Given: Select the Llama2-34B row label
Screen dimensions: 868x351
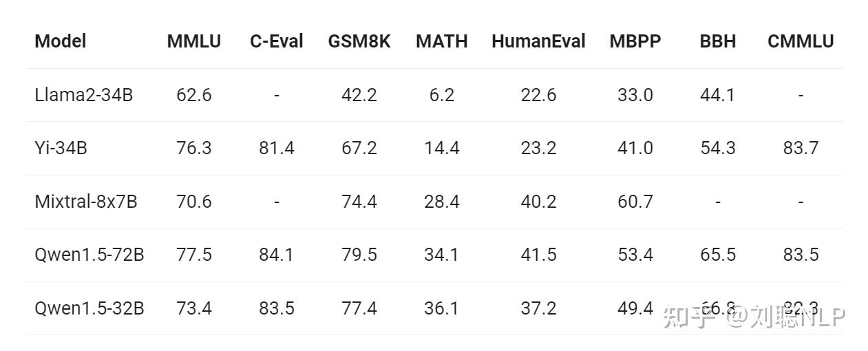Looking at the screenshot, I should click(x=84, y=95).
